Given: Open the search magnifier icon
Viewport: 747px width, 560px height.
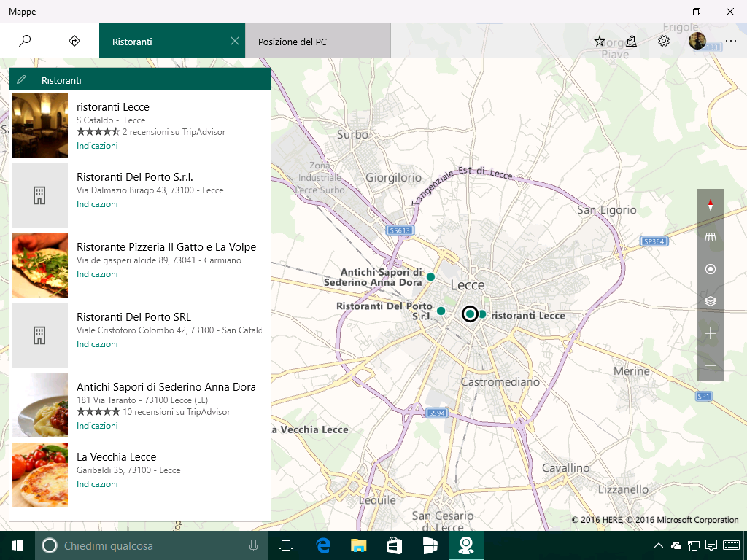Looking at the screenshot, I should tap(25, 41).
